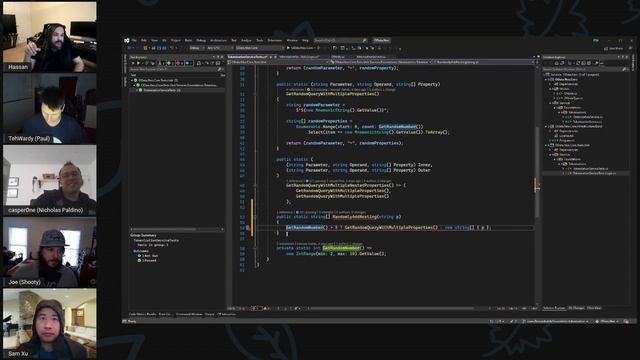
Task: Click Hassan's video thumbnail
Action: coord(50,37)
